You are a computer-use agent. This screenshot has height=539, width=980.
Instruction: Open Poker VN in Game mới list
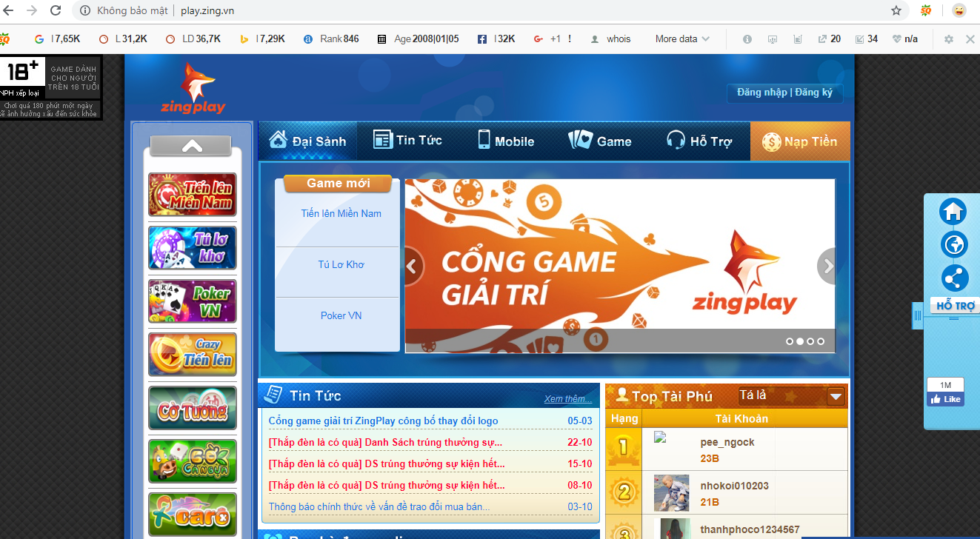coord(341,315)
